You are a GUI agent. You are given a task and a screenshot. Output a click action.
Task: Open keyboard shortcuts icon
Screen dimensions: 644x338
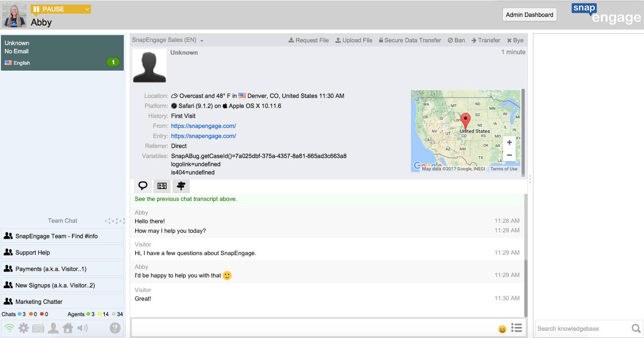point(38,328)
